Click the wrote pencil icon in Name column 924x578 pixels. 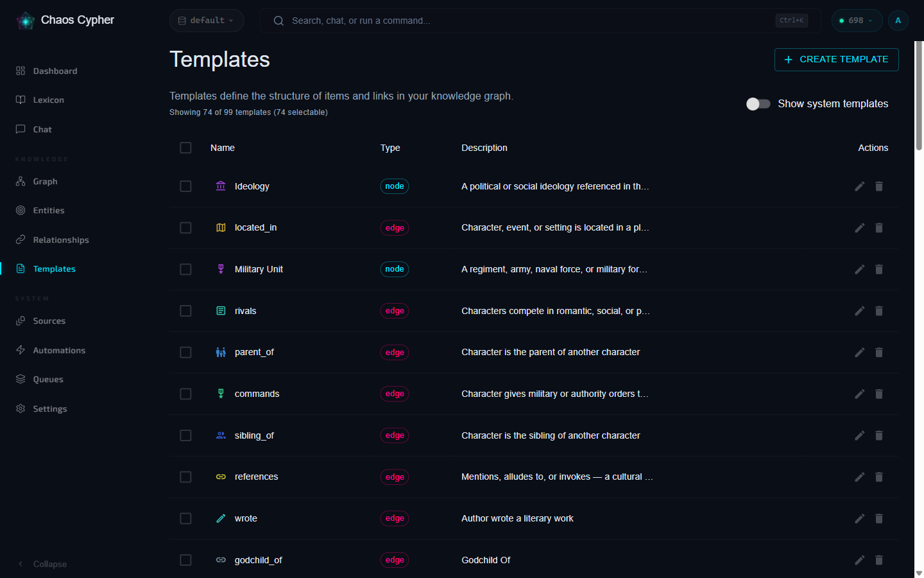221,518
